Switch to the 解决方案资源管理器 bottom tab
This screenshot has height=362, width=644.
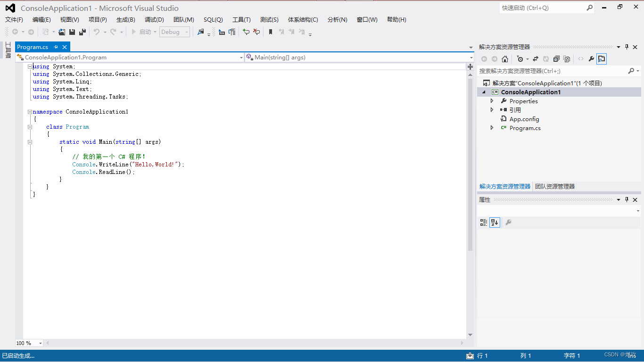point(505,187)
